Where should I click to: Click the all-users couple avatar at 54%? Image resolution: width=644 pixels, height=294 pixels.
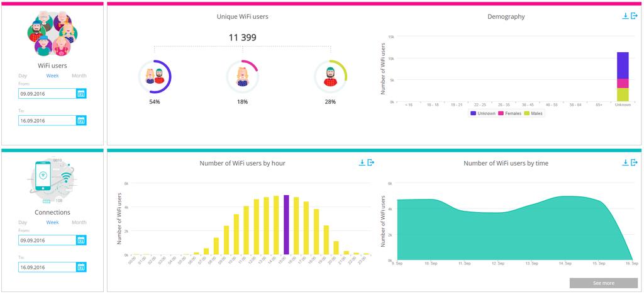pos(155,77)
